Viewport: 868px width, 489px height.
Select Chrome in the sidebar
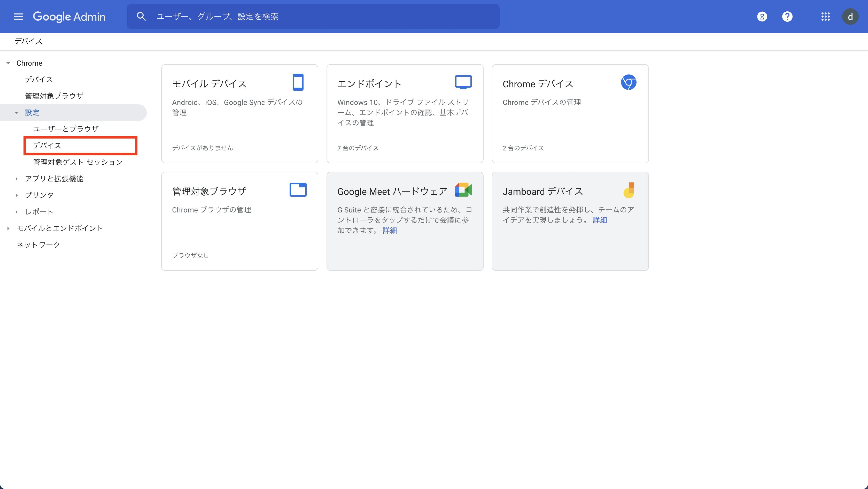pos(29,63)
